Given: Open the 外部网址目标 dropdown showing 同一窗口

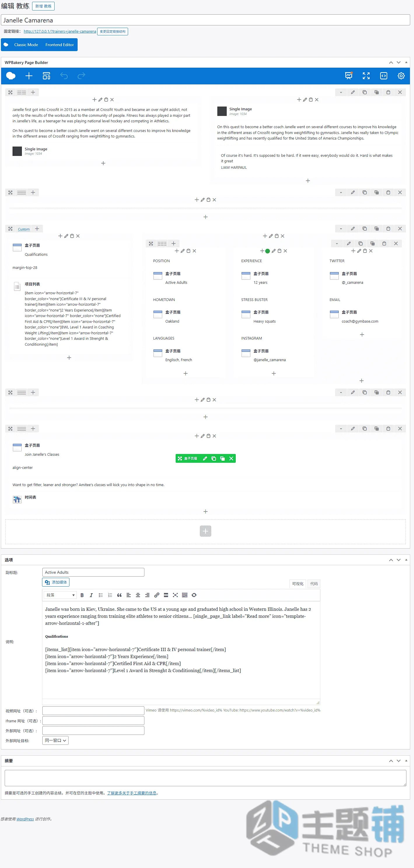Looking at the screenshot, I should pos(55,740).
